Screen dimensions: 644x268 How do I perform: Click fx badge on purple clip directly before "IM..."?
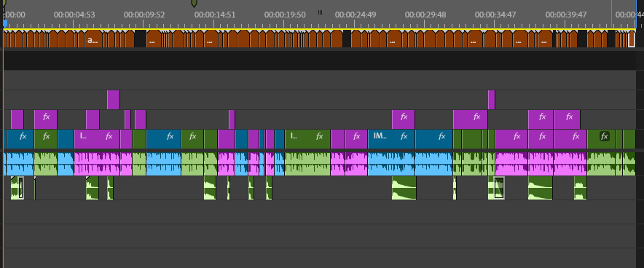pos(356,136)
